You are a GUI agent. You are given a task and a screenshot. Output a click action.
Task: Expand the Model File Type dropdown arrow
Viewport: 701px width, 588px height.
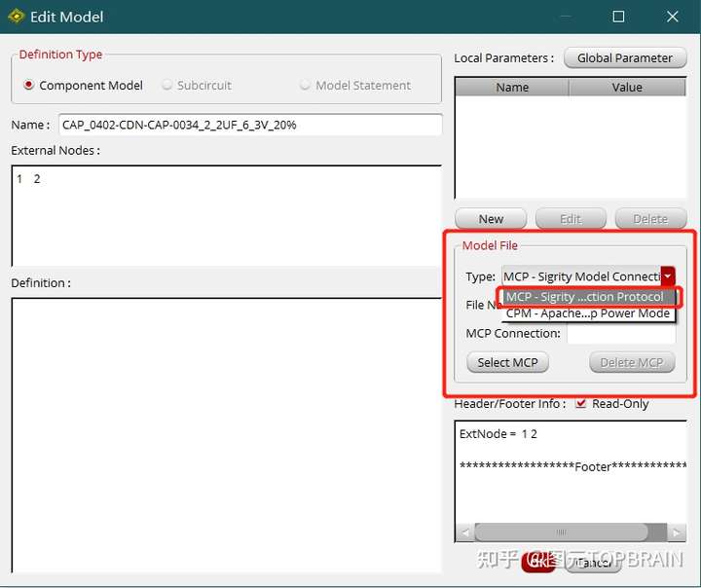point(668,276)
